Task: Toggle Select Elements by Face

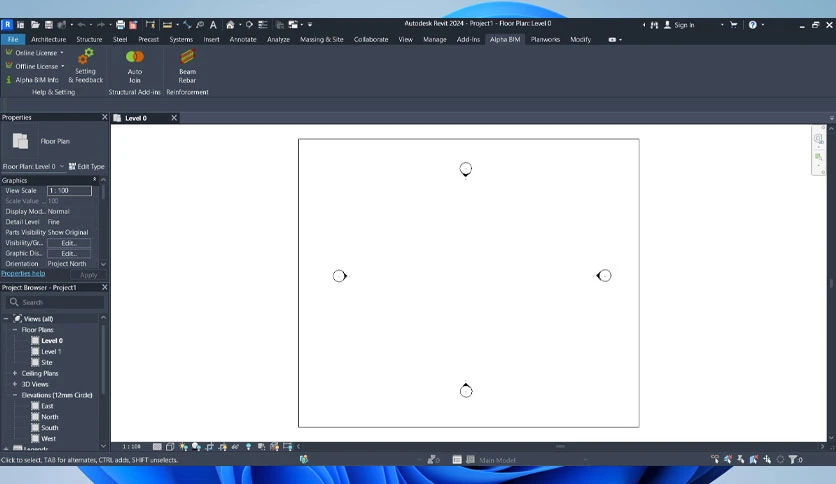Action: (754, 459)
